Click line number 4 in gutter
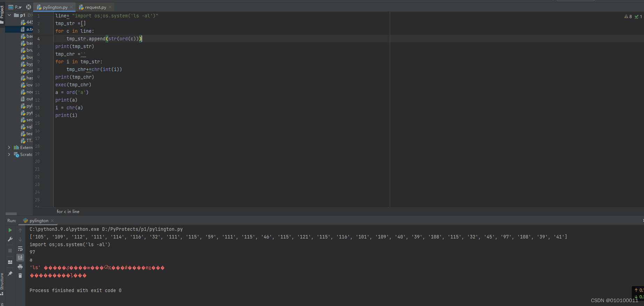This screenshot has width=644, height=306. coord(38,39)
